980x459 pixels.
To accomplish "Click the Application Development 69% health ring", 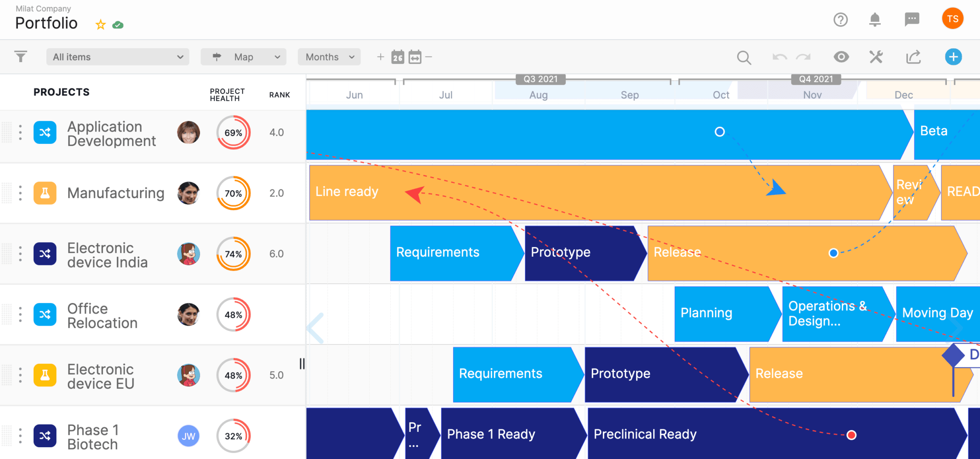I will pyautogui.click(x=234, y=132).
